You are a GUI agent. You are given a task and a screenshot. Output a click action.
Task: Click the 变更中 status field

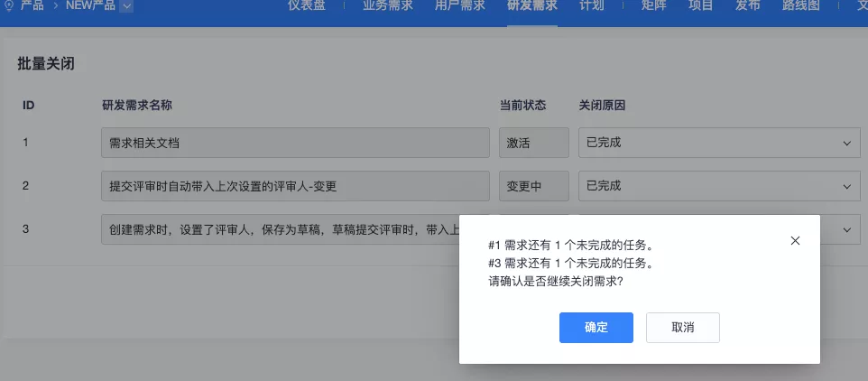(x=534, y=186)
